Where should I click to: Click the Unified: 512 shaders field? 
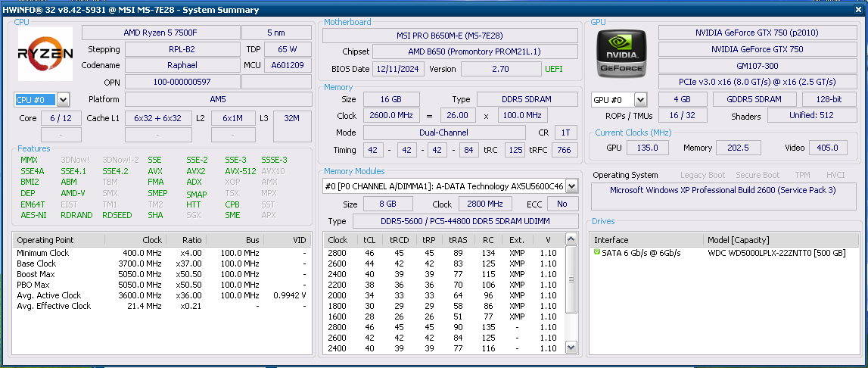pos(811,116)
